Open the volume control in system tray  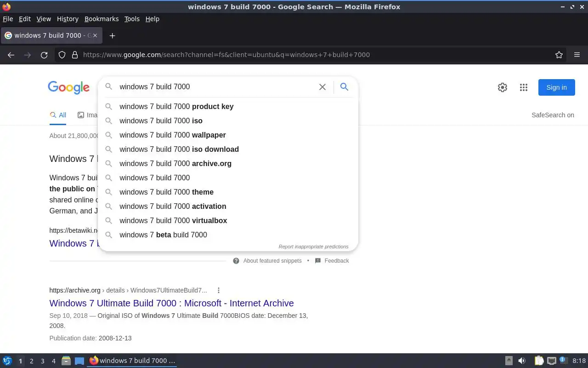[522, 361]
